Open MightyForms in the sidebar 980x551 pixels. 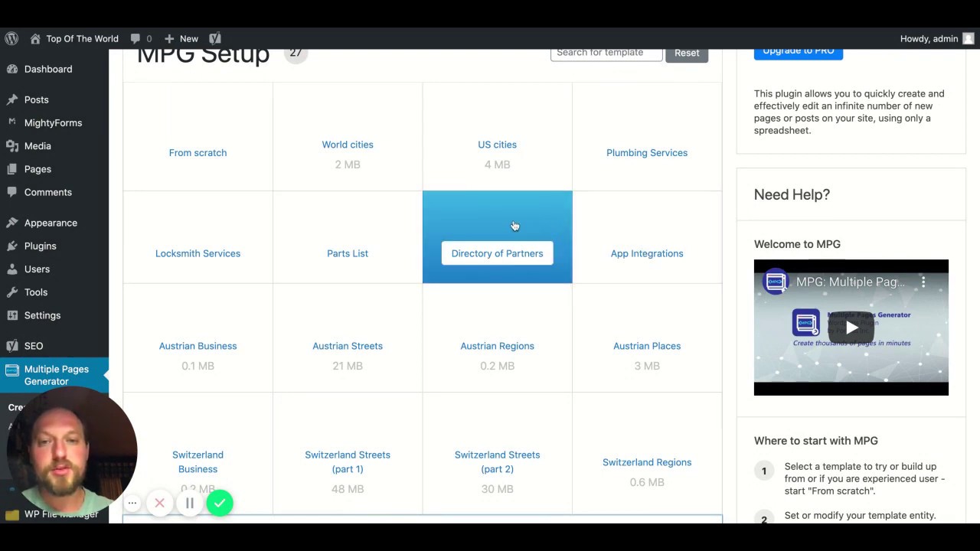pyautogui.click(x=53, y=122)
